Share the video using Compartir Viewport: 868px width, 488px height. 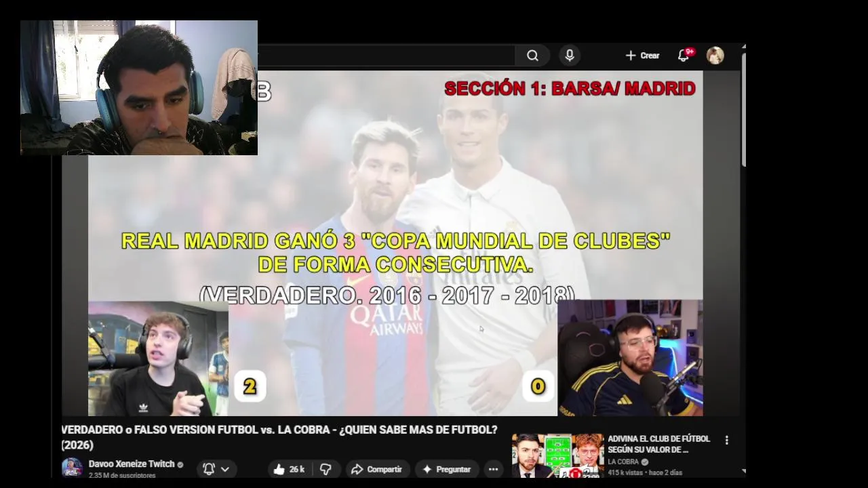tap(376, 469)
